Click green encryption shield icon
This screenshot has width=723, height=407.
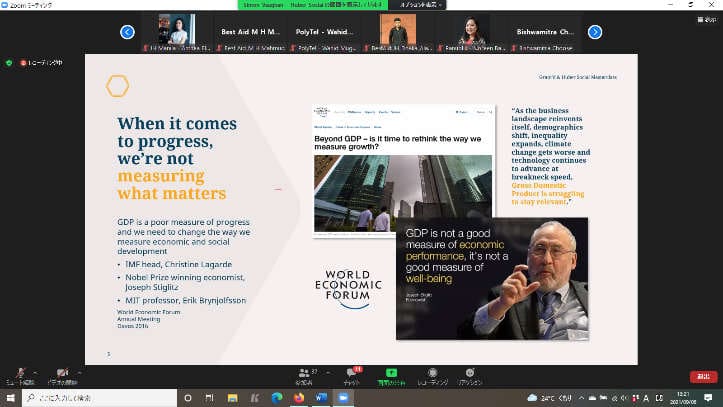click(9, 63)
